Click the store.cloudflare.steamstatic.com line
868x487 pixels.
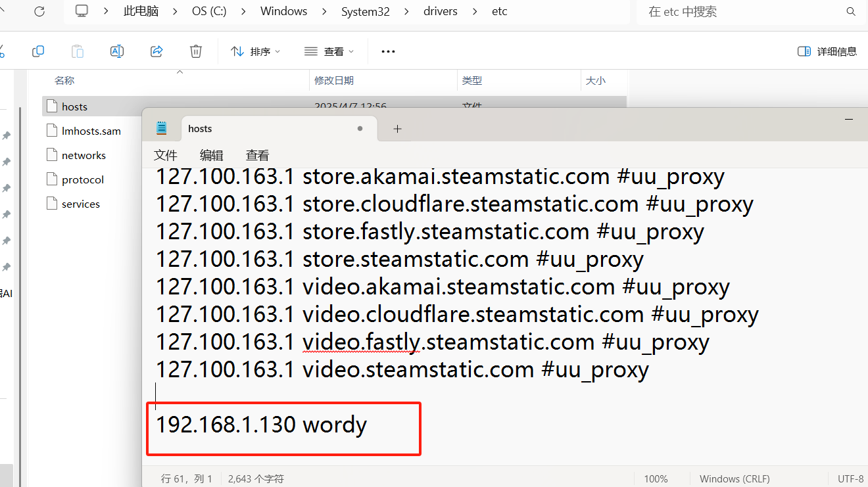454,204
